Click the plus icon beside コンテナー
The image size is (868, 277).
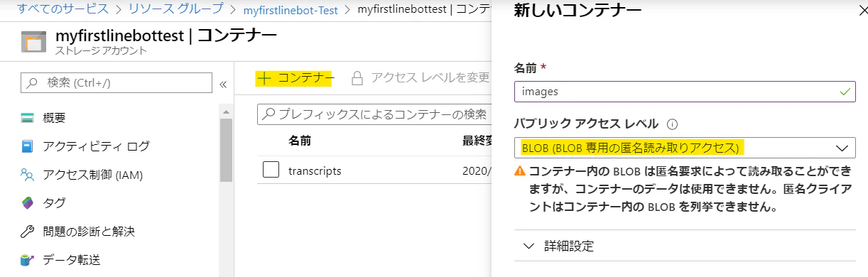click(264, 78)
